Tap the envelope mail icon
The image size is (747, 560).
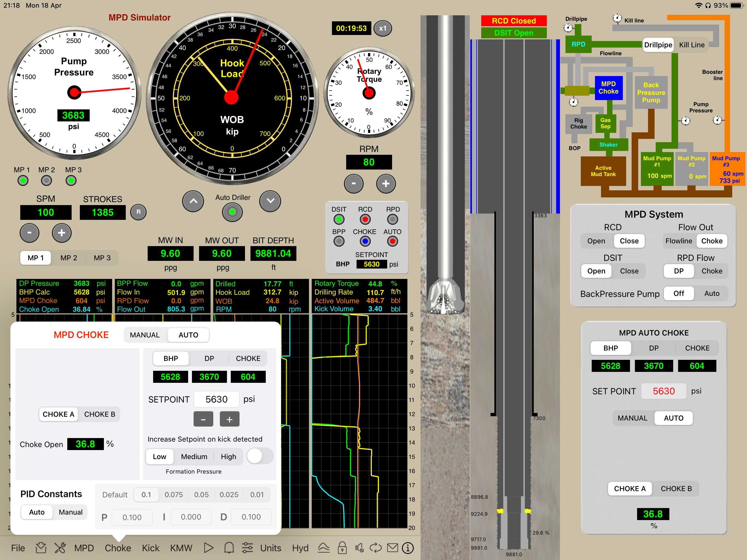click(x=392, y=548)
